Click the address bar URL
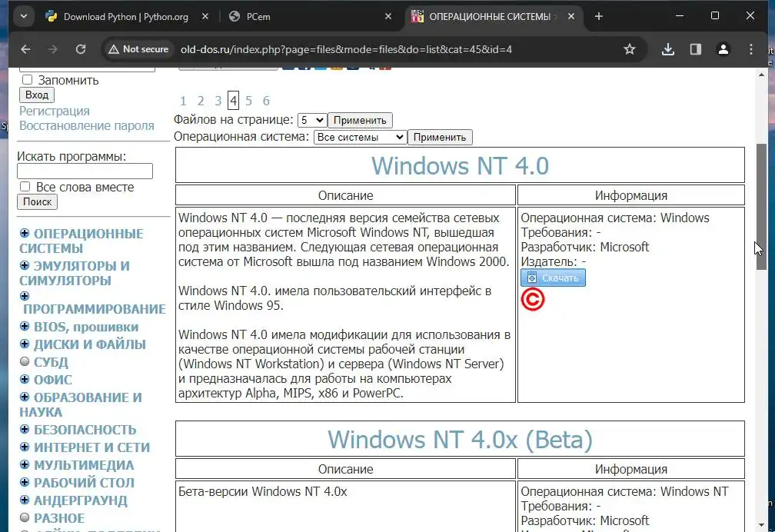 (x=346, y=49)
